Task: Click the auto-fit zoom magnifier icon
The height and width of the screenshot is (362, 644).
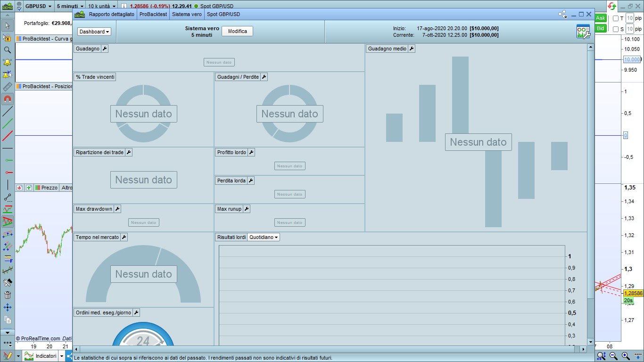Action: pyautogui.click(x=601, y=356)
